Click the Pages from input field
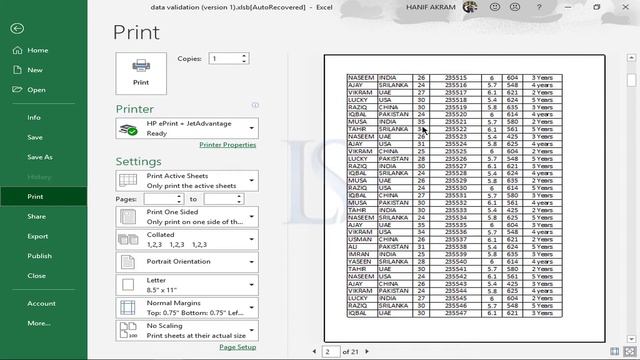The height and width of the screenshot is (360, 640). coord(160,199)
